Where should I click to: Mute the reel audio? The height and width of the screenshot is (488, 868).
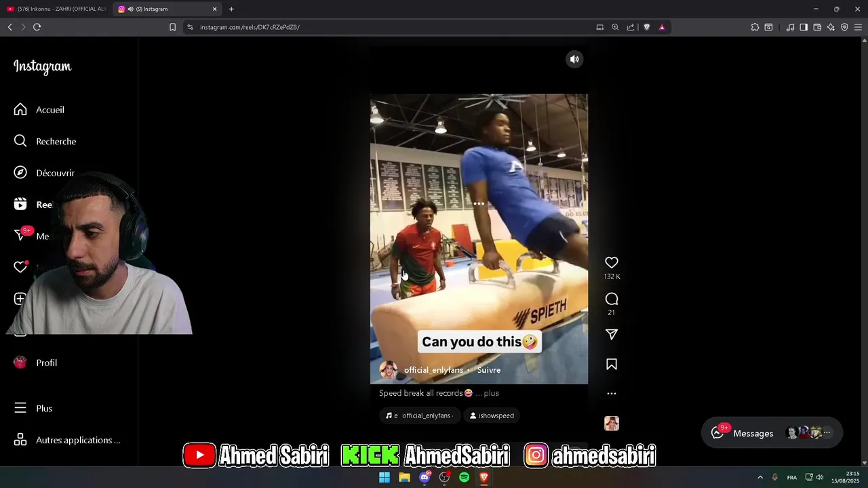[x=574, y=59]
